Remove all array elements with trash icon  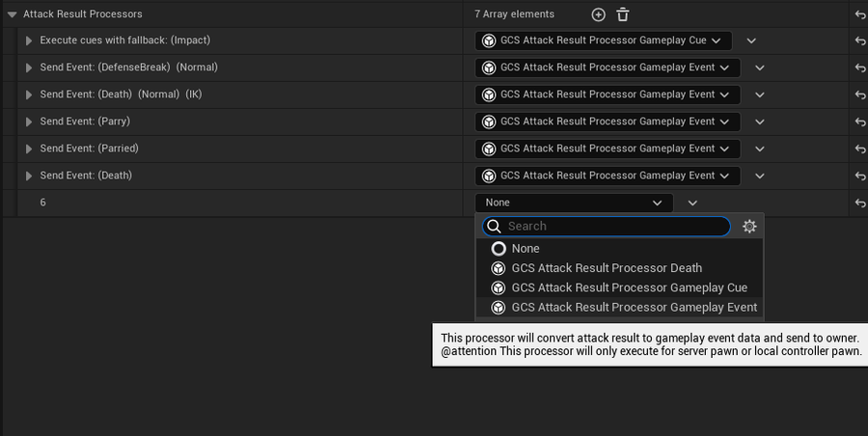[623, 15]
